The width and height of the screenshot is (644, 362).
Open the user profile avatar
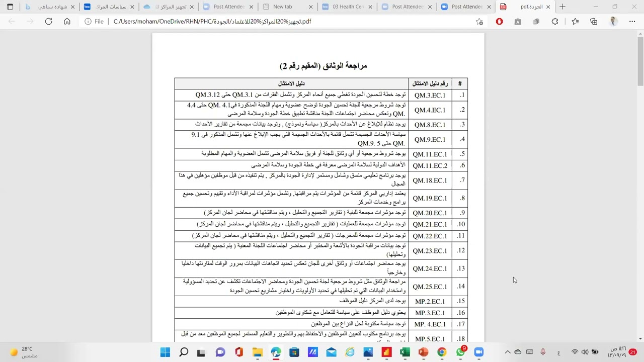tap(613, 22)
